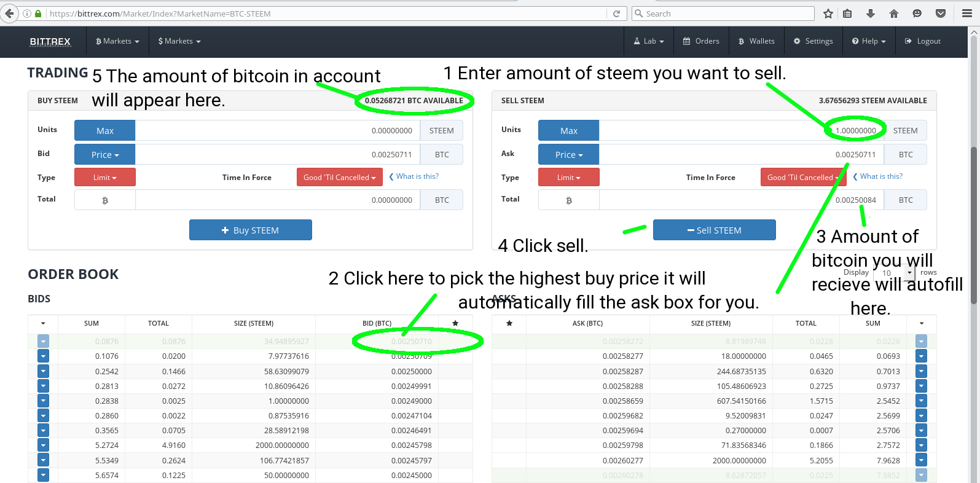This screenshot has width=980, height=483.
Task: Click the blue arrow button on bid row 5.6574
Action: (43, 475)
